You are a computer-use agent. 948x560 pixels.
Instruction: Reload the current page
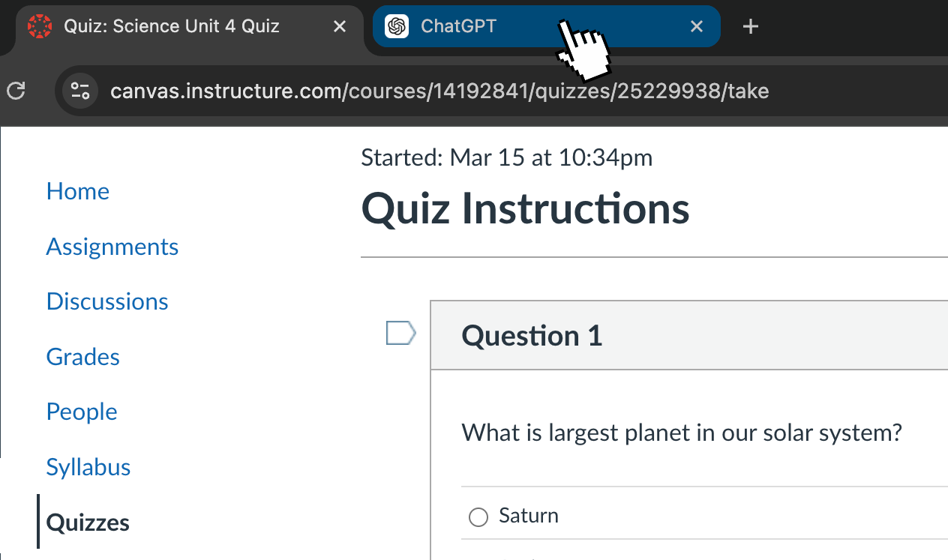tap(16, 91)
